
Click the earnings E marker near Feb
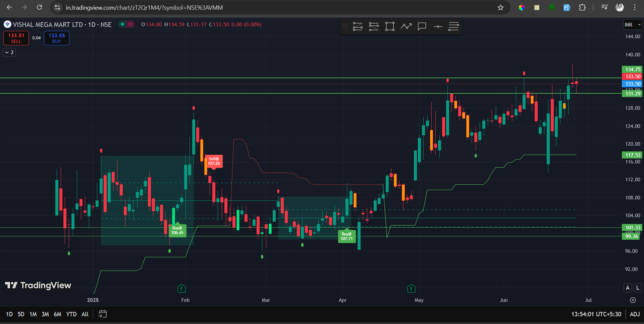tap(181, 288)
